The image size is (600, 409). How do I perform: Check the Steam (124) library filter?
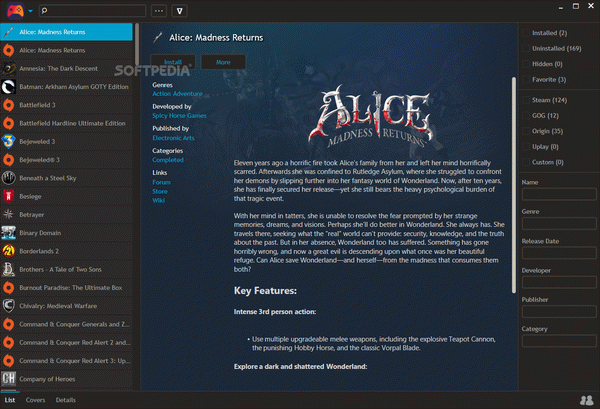pyautogui.click(x=526, y=100)
